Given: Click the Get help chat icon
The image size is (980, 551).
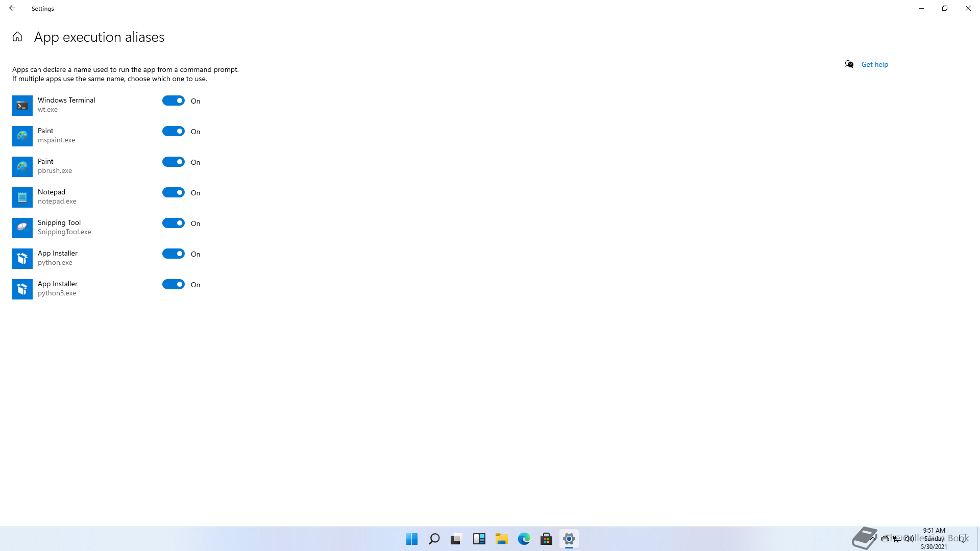Looking at the screenshot, I should click(x=849, y=64).
